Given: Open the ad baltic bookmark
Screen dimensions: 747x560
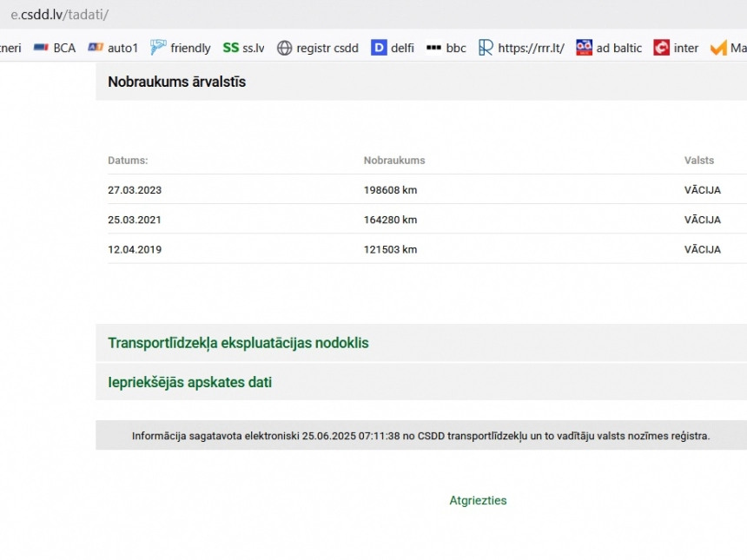Looking at the screenshot, I should (x=609, y=48).
